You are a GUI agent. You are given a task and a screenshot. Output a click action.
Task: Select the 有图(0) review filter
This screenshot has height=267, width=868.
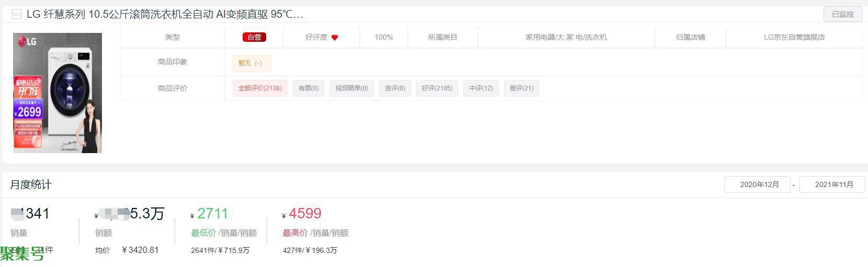click(x=309, y=88)
